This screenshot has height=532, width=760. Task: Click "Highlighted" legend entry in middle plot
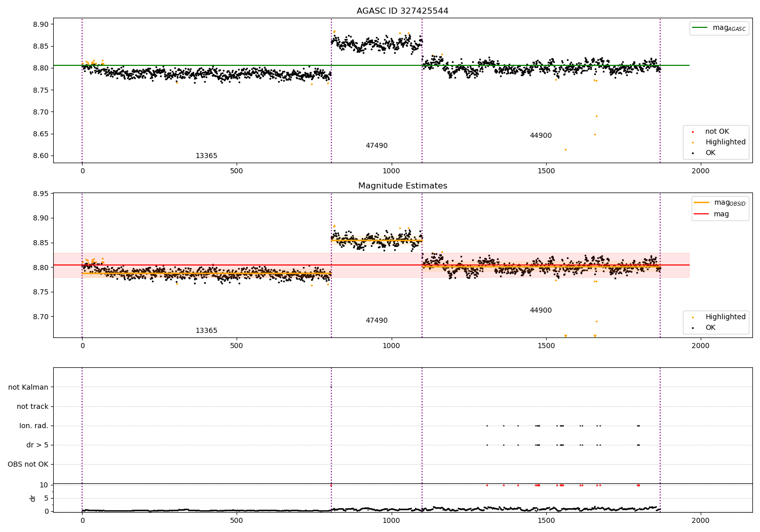pyautogui.click(x=726, y=317)
